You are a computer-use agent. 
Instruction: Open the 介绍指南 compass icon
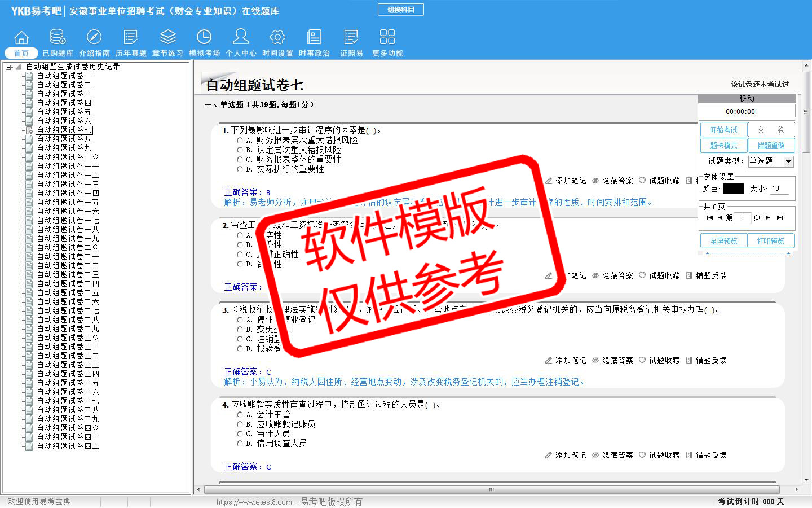point(94,38)
